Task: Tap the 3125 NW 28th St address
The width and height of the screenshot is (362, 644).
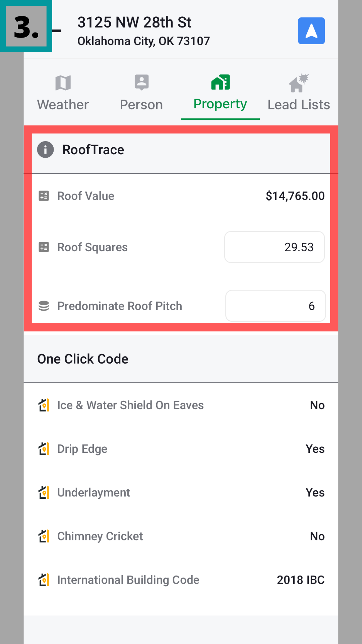Action: 134,23
